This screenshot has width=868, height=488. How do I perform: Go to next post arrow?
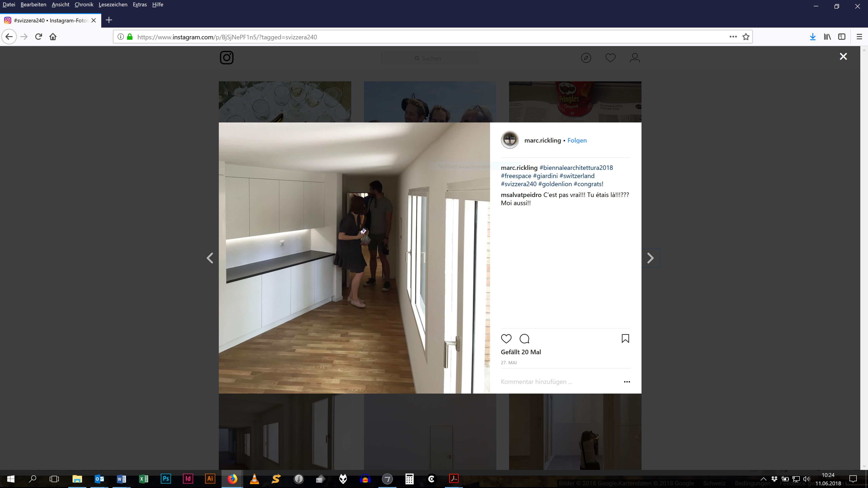pos(650,258)
